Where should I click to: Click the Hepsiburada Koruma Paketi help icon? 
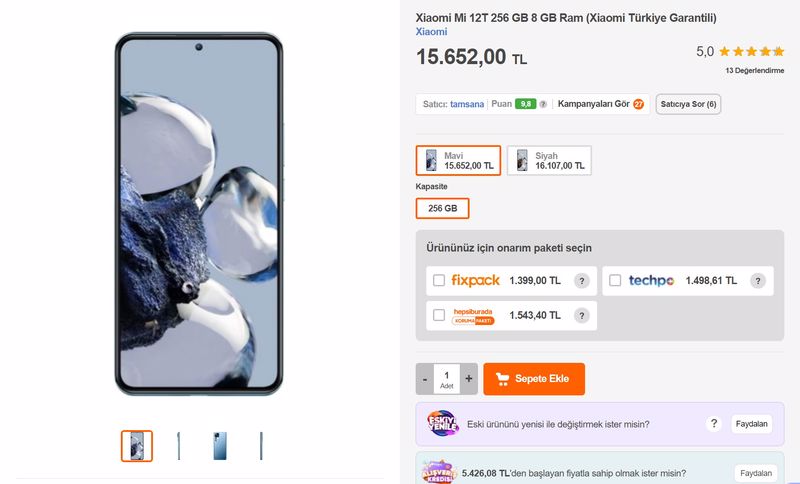(581, 315)
